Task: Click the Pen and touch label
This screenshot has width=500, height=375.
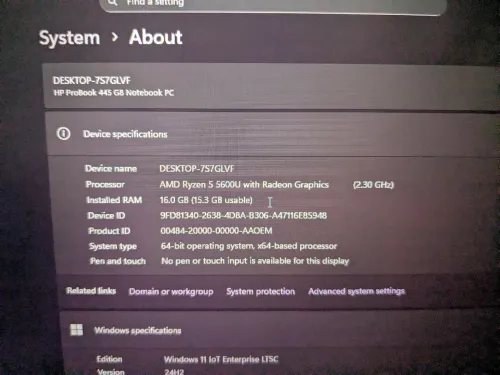Action: coord(118,261)
